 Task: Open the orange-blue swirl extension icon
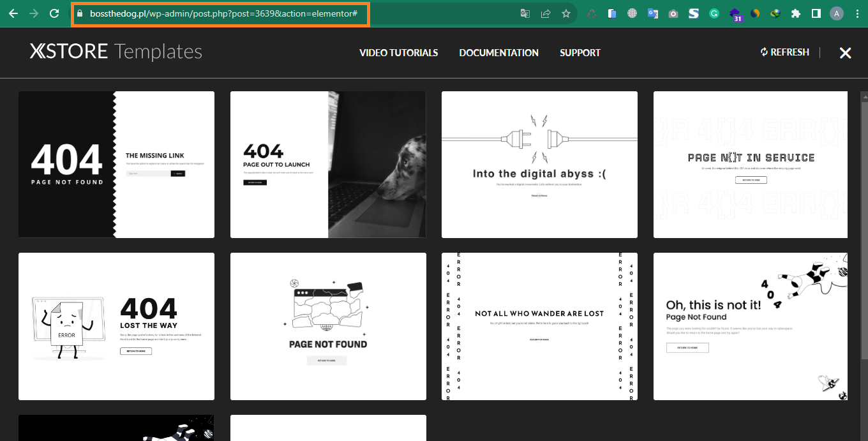(x=755, y=13)
